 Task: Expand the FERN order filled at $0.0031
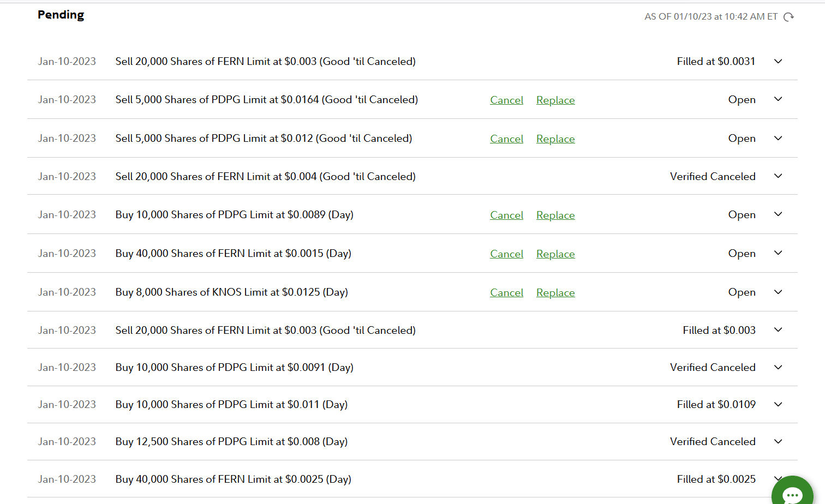(x=778, y=62)
